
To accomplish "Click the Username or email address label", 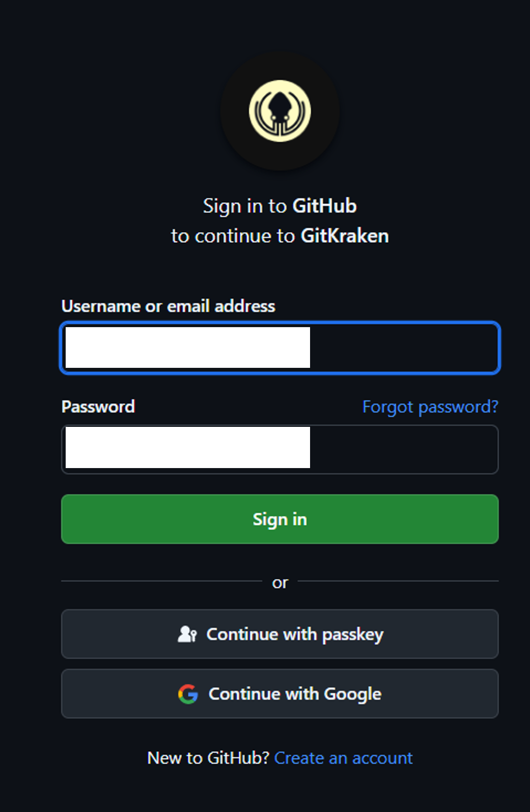I will 168,306.
